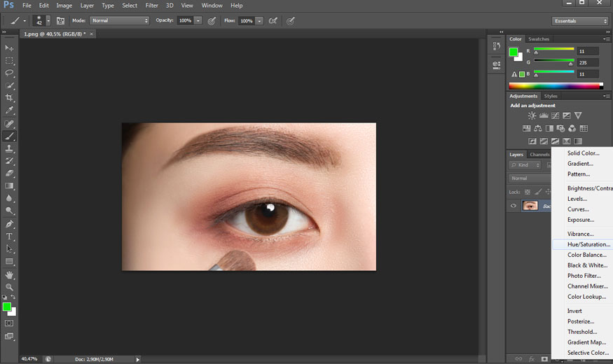Viewport: 613px width, 364px height.
Task: Hide the Background layer eye icon
Action: tap(514, 206)
